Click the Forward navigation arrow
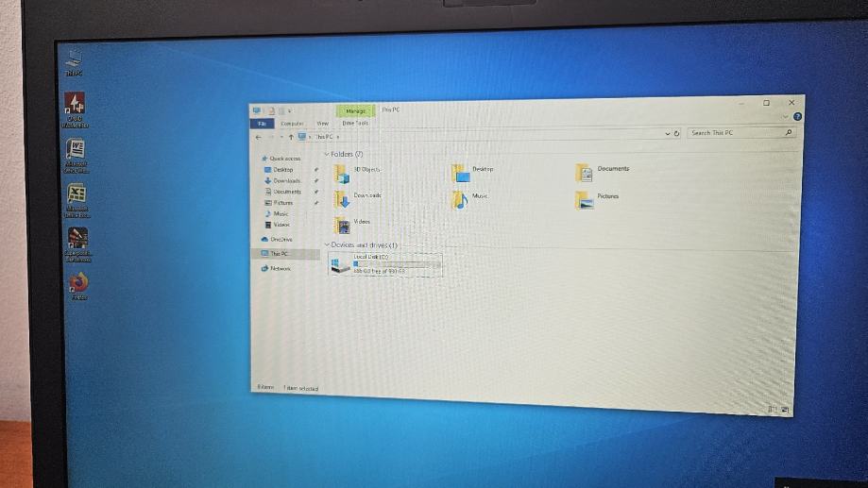Image resolution: width=868 pixels, height=488 pixels. (271, 137)
